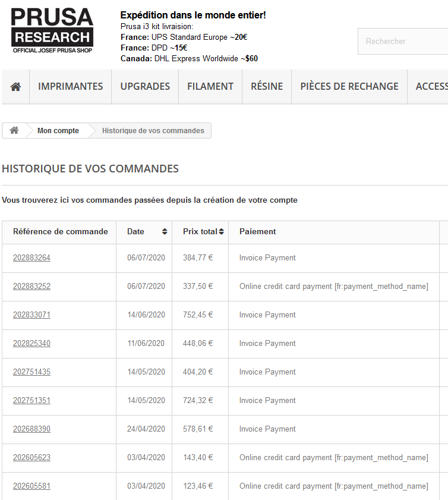Select date 11/06/2020 cell
Viewport: 448px width, 500px height.
144,344
